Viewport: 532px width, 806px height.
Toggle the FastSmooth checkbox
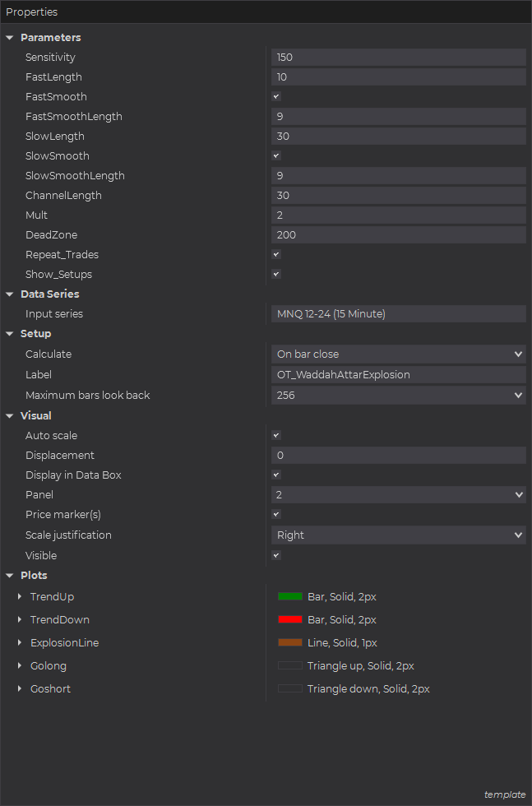click(x=276, y=97)
